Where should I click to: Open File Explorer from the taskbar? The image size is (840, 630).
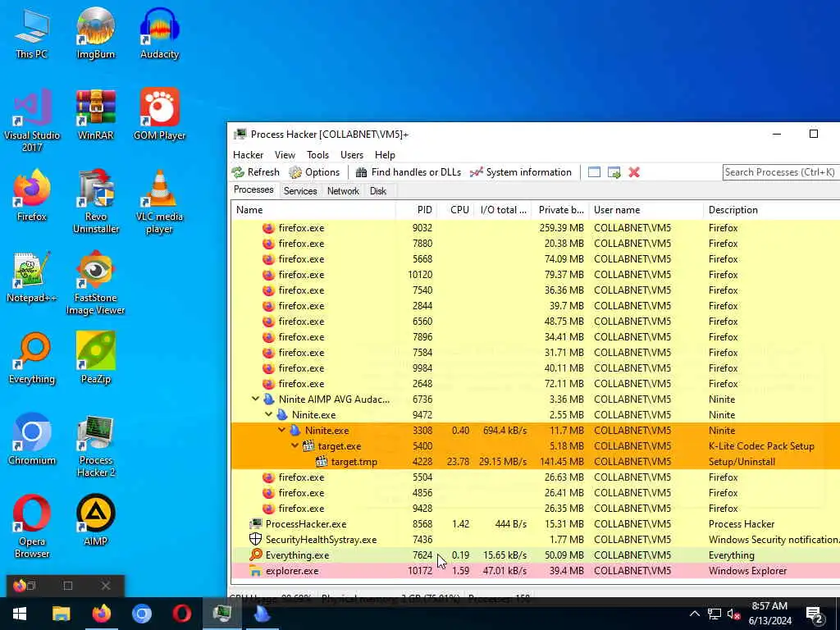tap(61, 614)
